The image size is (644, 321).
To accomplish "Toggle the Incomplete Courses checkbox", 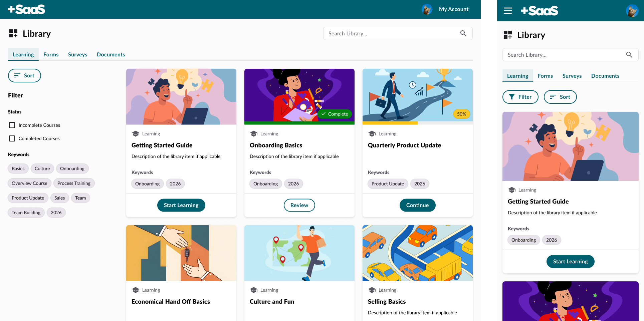I will click(12, 125).
